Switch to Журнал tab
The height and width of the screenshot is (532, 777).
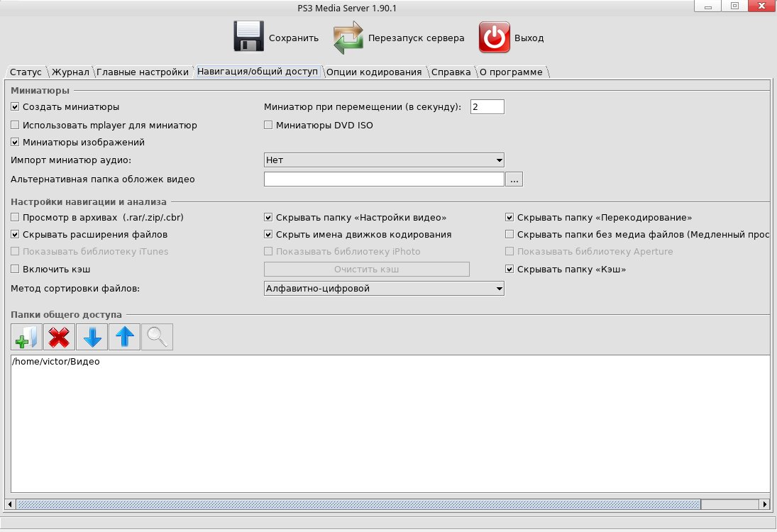[70, 72]
